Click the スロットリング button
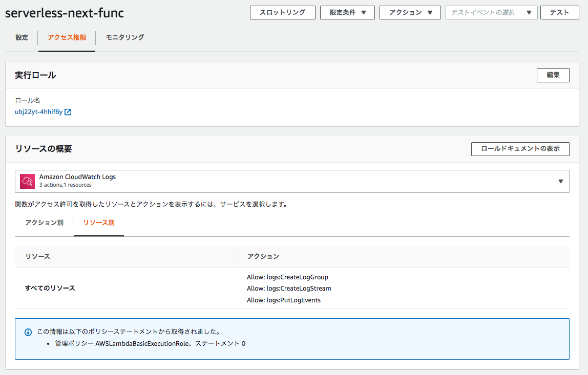Screen dimensions: 588x375 (x=282, y=12)
